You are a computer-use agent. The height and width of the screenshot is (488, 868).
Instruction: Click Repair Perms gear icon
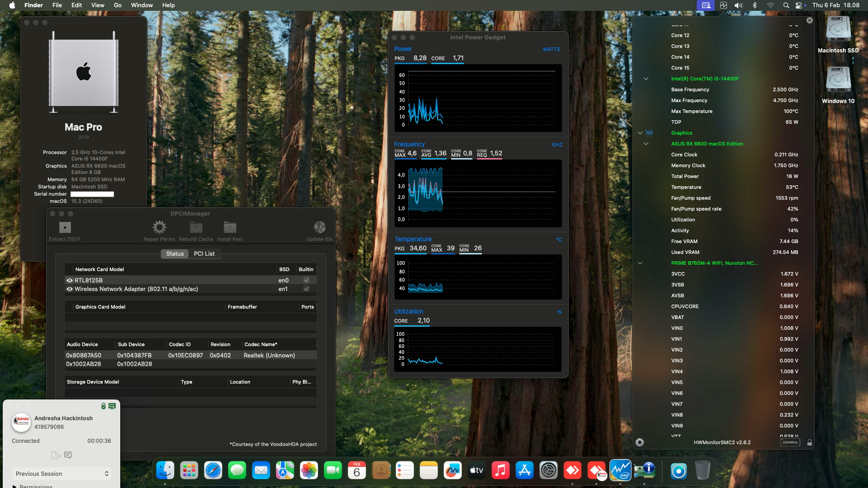[159, 227]
